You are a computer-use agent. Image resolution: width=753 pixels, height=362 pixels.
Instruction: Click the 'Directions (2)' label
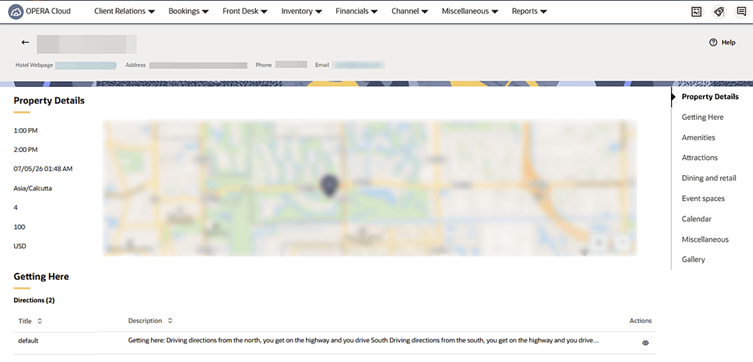coord(34,301)
